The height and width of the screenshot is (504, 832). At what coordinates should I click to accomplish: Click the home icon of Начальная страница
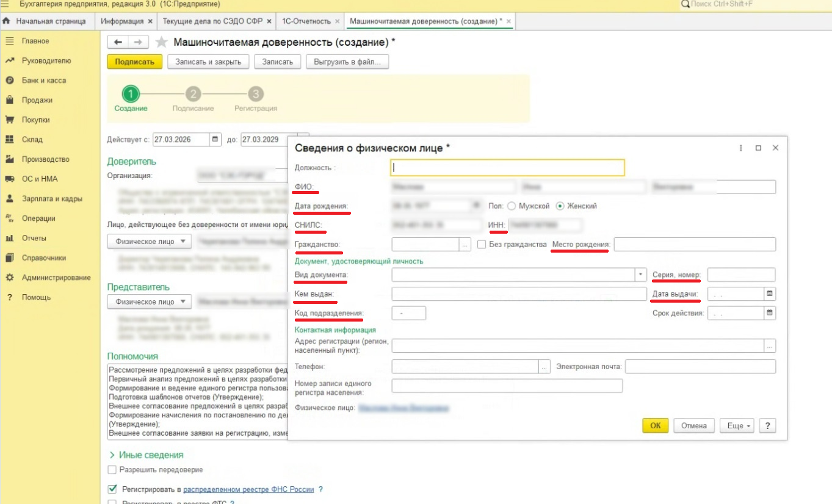(7, 21)
